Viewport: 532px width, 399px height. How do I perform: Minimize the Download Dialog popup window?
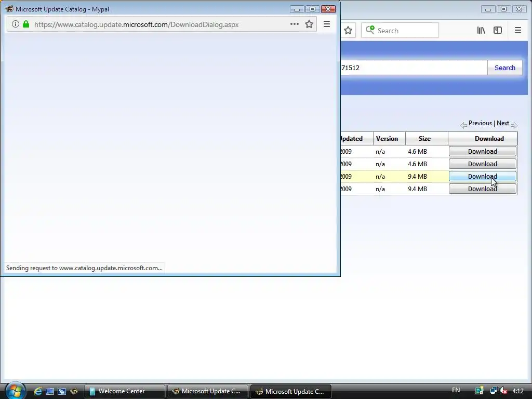point(297,9)
